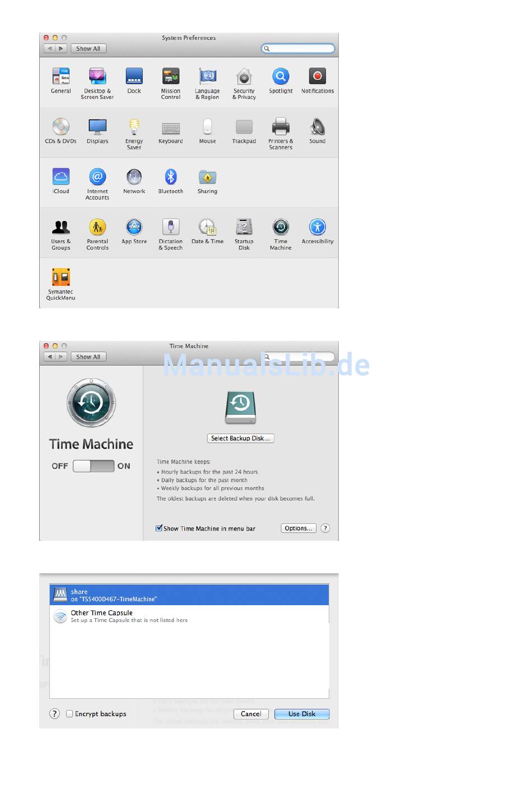This screenshot has width=532, height=789.
Task: Toggle Show Time Machine in menu bar
Action: click(159, 528)
